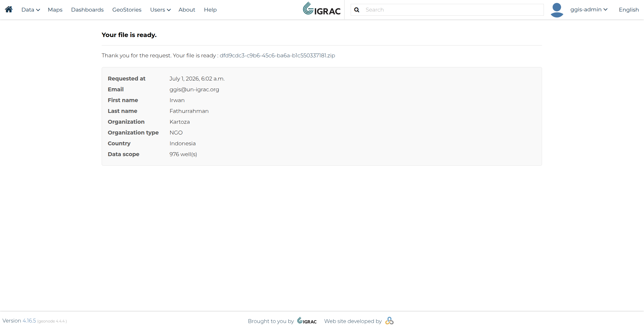The width and height of the screenshot is (644, 331).
Task: Expand the Data dropdown menu
Action: 31,10
